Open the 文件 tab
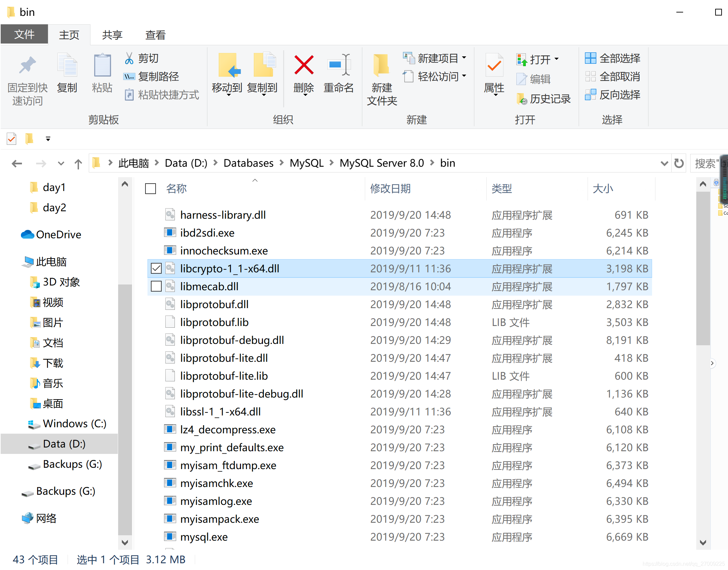The image size is (728, 570). [24, 34]
